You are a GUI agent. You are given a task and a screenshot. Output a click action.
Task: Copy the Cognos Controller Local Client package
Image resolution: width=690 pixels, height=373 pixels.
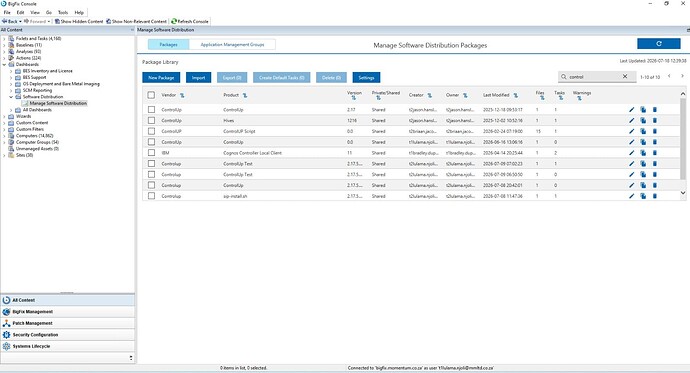(643, 153)
